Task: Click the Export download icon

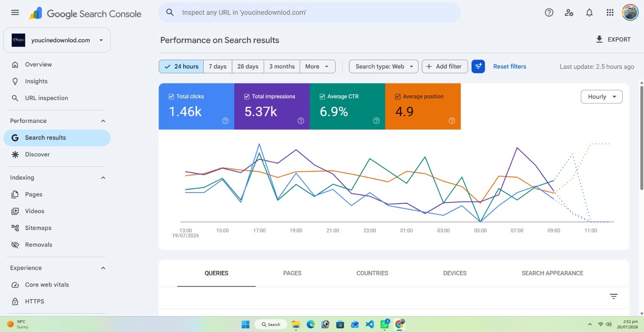Action: coord(599,39)
